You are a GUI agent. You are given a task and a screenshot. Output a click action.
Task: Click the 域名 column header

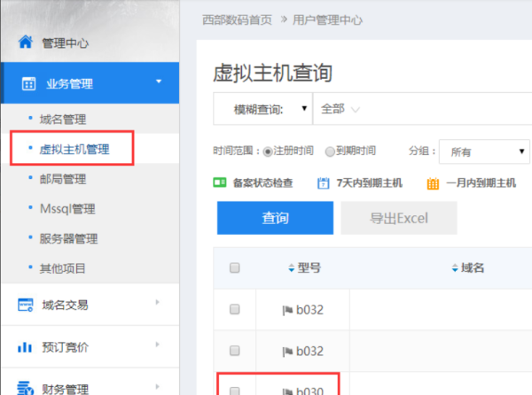(473, 268)
